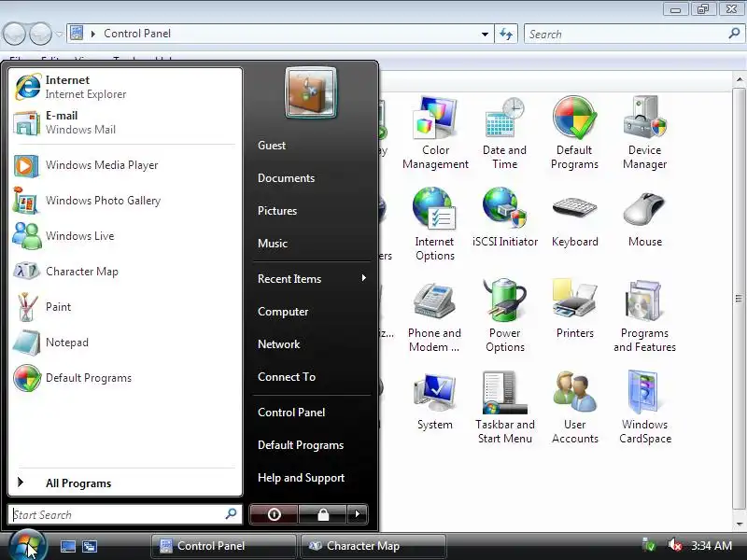Viewport: 747px width, 560px height.
Task: Open Power Options icon
Action: (504, 315)
